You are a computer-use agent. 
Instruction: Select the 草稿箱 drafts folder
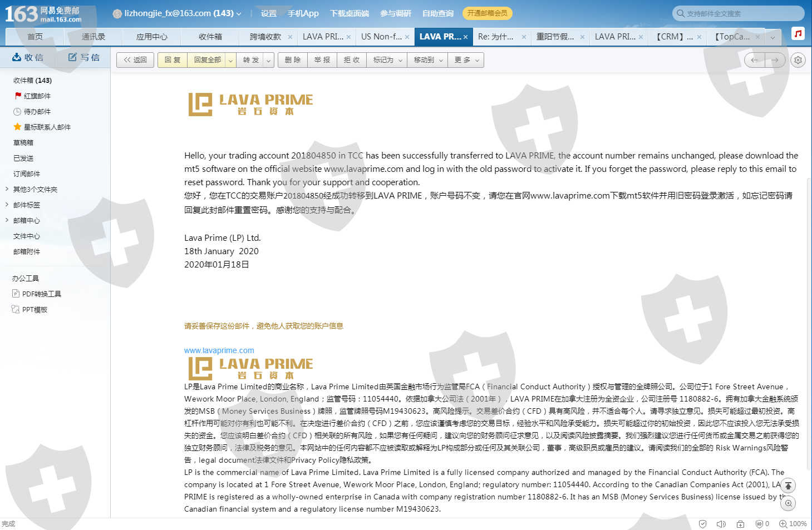23,142
